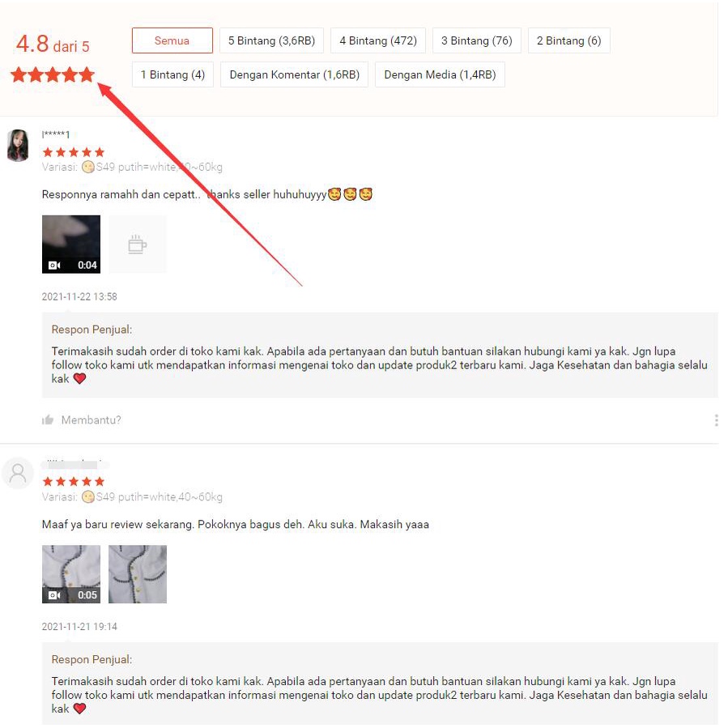Open the three-dot menu on first review

point(716,420)
